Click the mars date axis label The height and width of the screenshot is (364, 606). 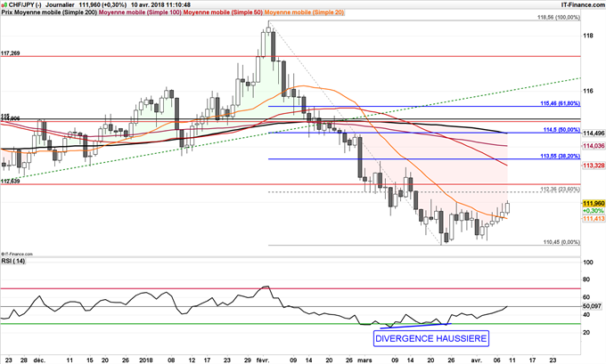(364, 360)
